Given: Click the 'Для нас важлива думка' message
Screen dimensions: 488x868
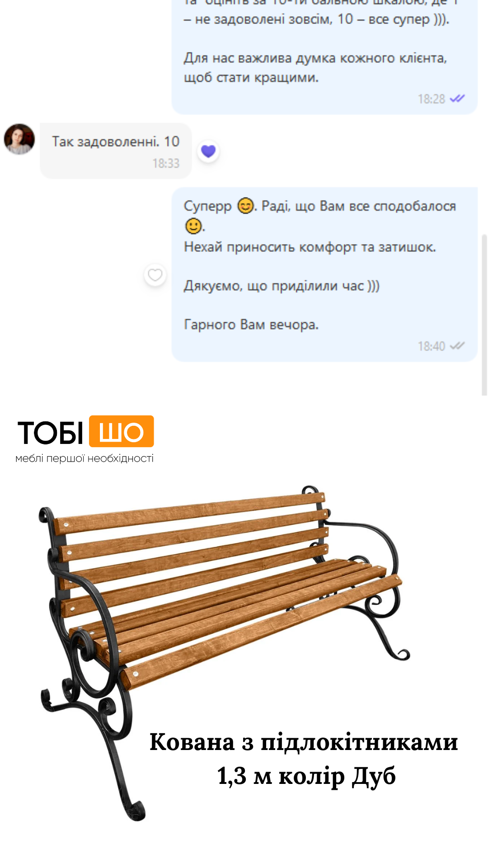Looking at the screenshot, I should 315,68.
